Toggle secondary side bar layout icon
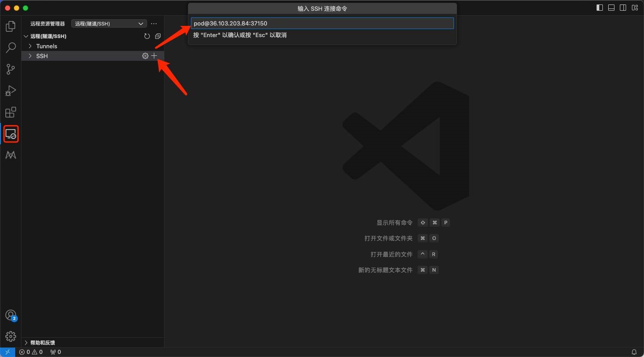 pyautogui.click(x=623, y=8)
